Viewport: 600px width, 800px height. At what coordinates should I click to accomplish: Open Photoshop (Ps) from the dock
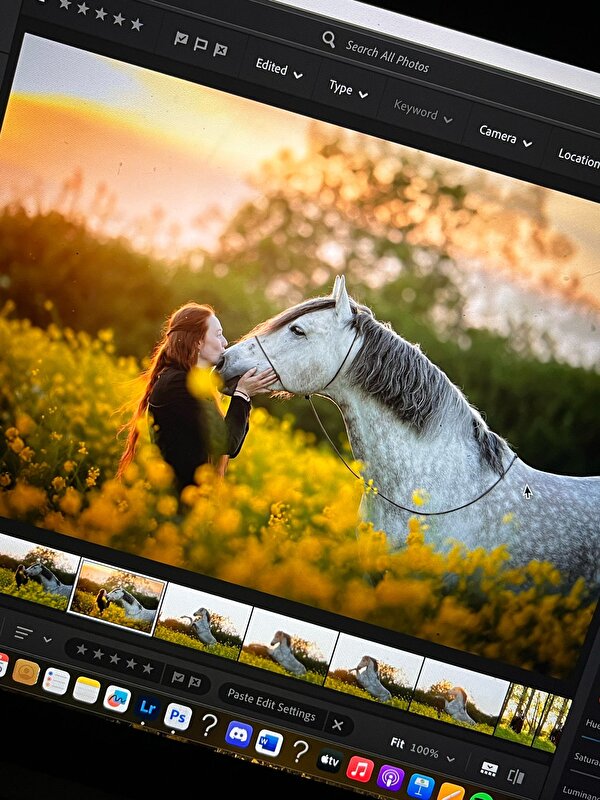pyautogui.click(x=178, y=716)
